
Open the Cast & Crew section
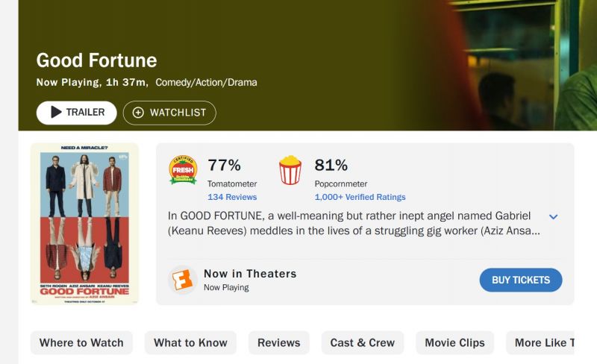point(362,343)
